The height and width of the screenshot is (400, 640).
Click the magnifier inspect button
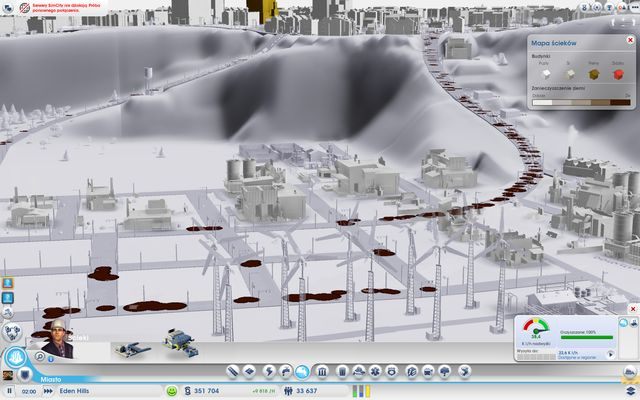pos(40,356)
